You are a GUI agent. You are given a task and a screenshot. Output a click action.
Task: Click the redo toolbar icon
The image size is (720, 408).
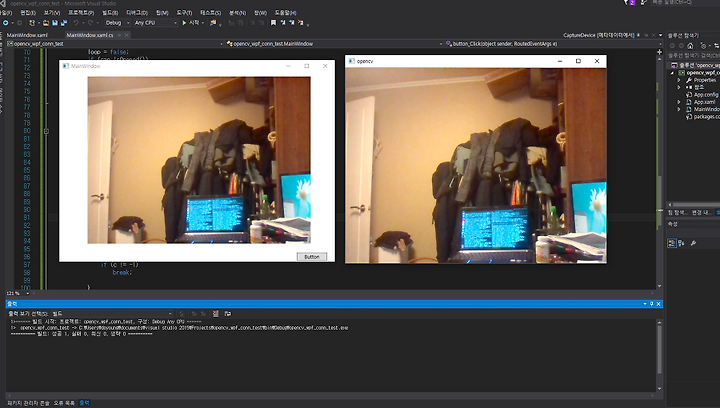(x=90, y=22)
